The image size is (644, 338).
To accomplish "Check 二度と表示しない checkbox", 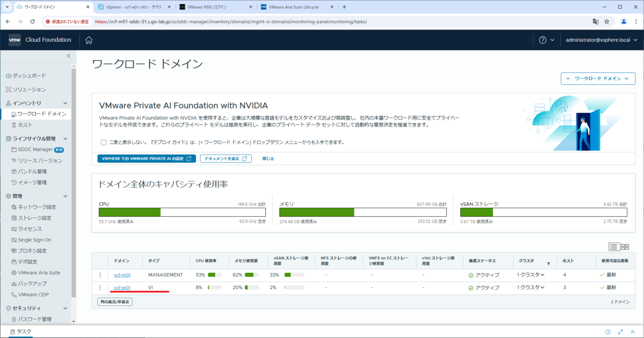I will point(104,143).
